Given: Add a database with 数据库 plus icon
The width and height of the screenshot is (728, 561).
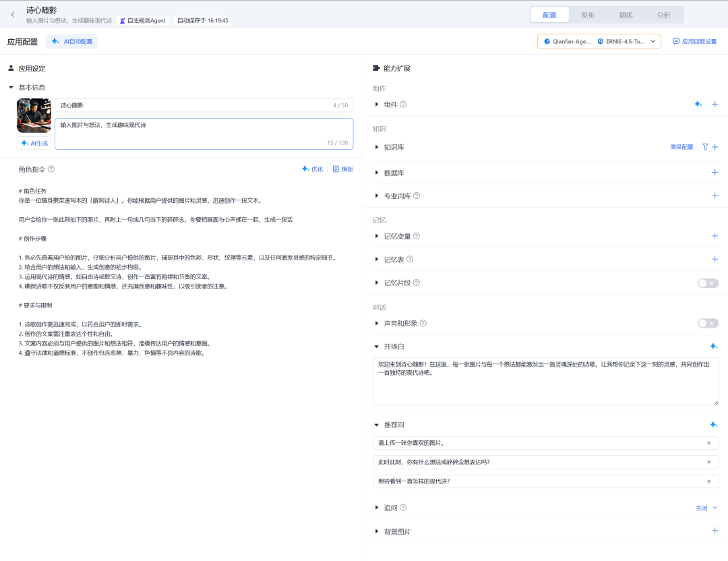Looking at the screenshot, I should [715, 173].
